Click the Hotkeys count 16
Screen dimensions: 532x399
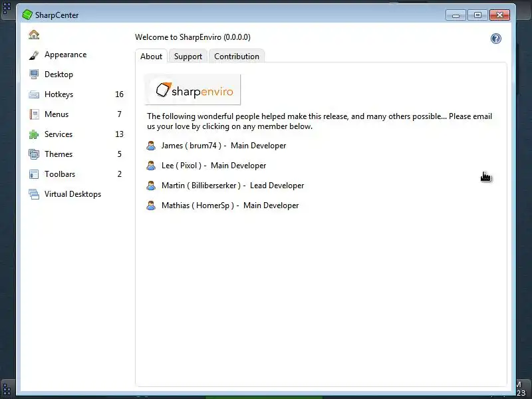click(119, 94)
